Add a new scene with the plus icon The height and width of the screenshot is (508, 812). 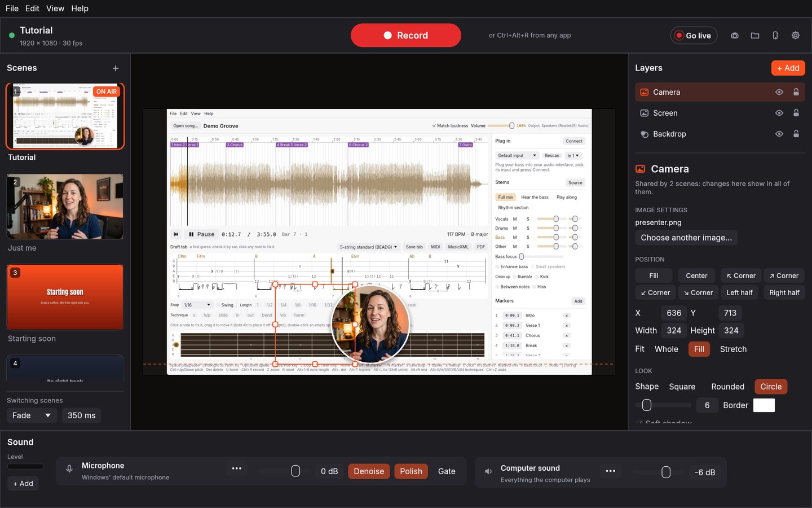tap(116, 68)
